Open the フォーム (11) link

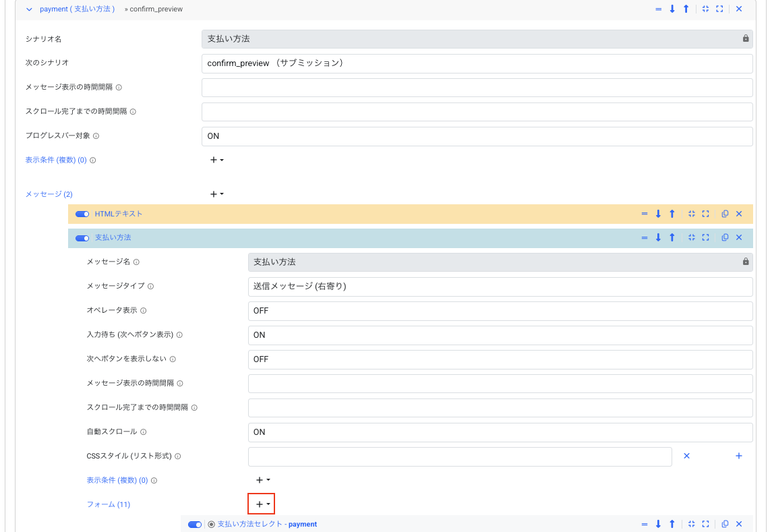pos(109,504)
